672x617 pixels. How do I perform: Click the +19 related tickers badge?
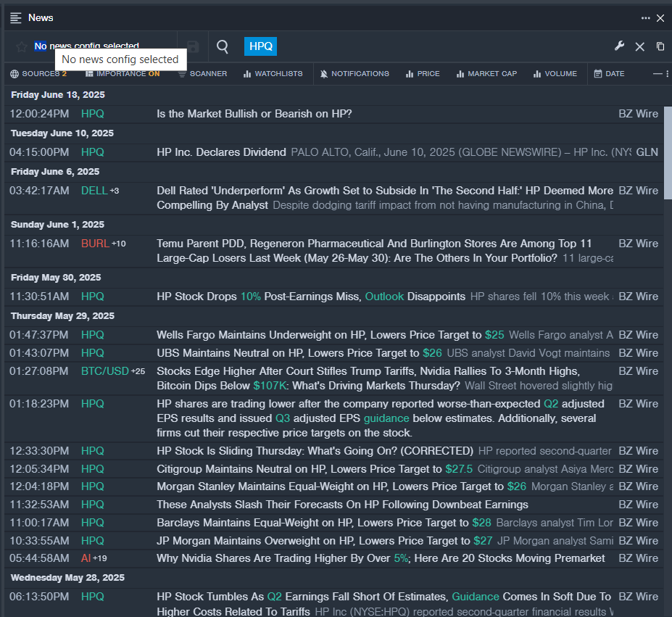[100, 559]
